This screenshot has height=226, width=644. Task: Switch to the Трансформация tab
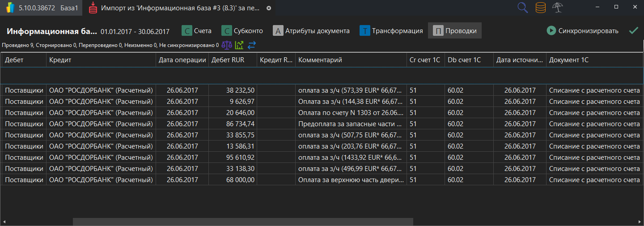[391, 31]
